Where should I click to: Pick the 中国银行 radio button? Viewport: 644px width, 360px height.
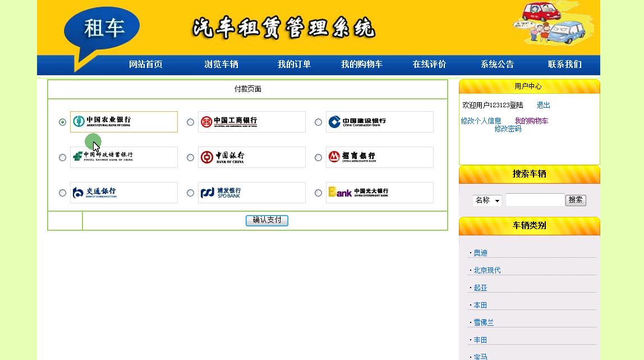(x=190, y=157)
